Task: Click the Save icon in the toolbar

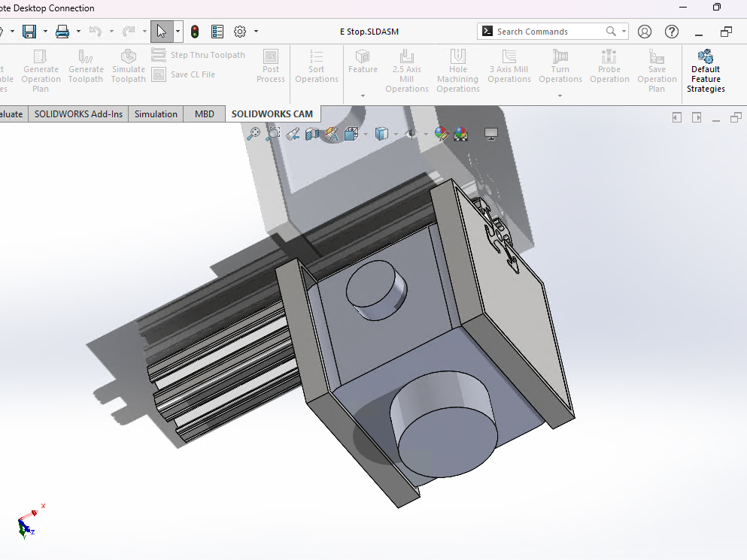Action: click(29, 32)
